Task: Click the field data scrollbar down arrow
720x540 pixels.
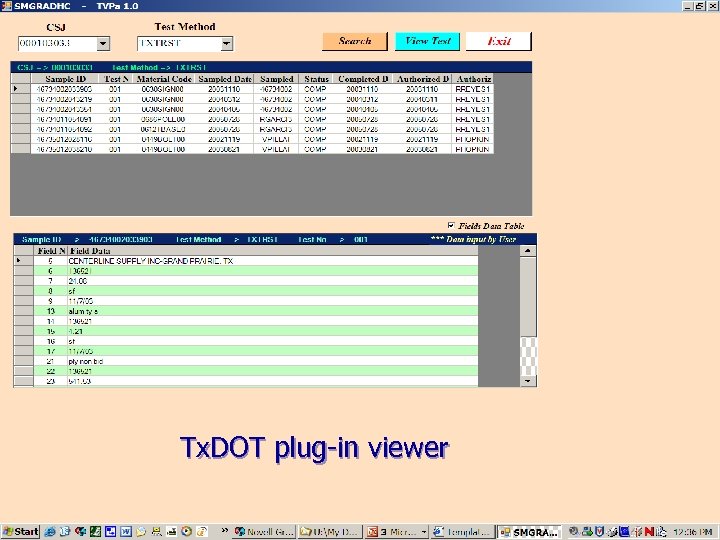Action: click(x=528, y=381)
